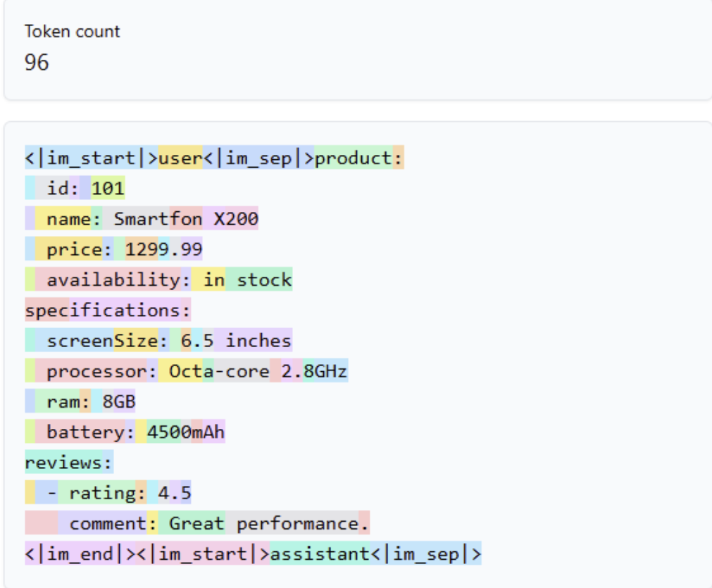Click the 'ram' key token
This screenshot has height=588, width=712.
pyautogui.click(x=58, y=401)
